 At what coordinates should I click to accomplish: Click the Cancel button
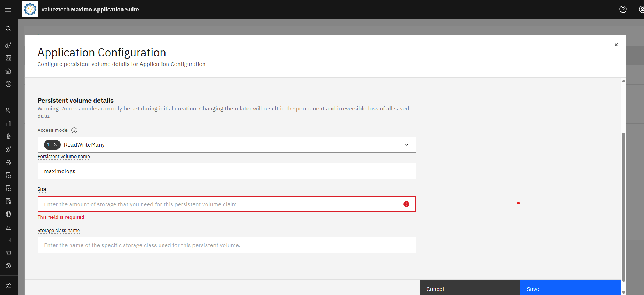point(470,288)
